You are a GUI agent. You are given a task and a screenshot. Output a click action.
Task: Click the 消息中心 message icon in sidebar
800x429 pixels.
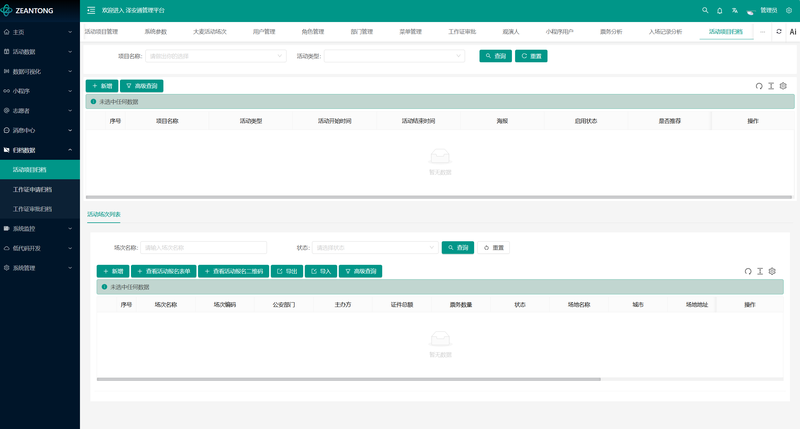tap(6, 130)
